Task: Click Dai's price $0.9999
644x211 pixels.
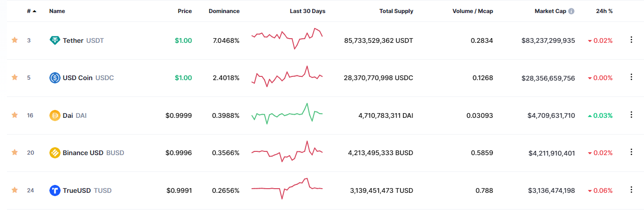Action: tap(178, 115)
